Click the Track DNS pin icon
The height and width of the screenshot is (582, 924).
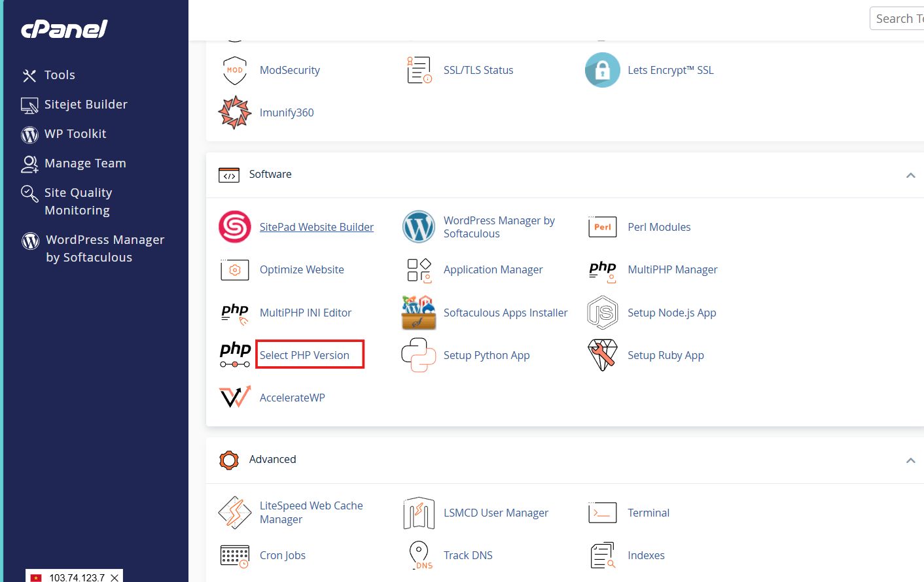coord(419,555)
